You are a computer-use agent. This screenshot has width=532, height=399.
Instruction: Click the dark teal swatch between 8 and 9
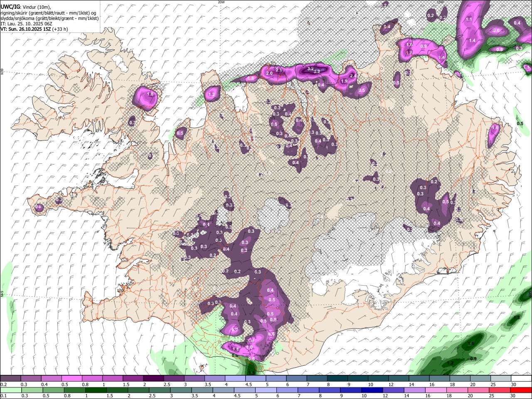click(x=337, y=379)
